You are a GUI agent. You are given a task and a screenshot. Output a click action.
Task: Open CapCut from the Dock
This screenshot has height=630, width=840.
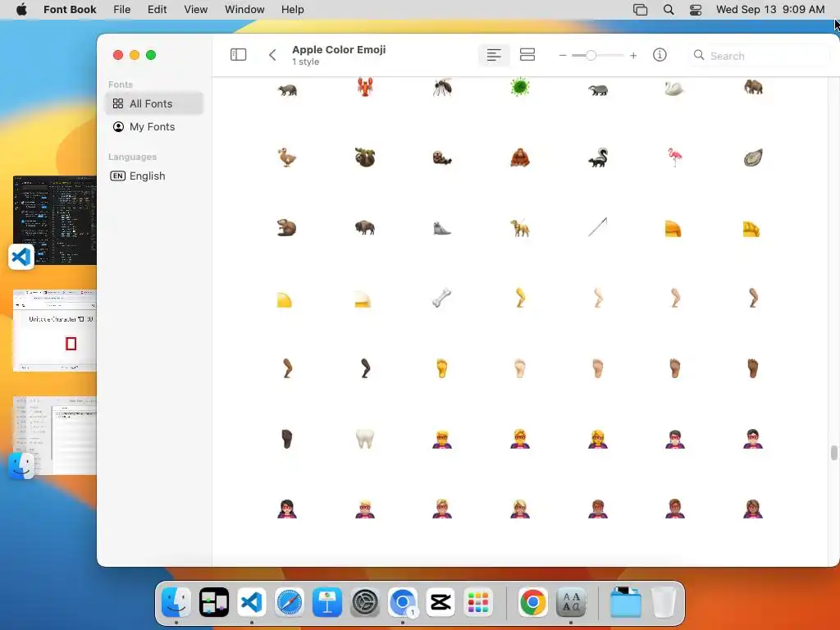tap(441, 602)
